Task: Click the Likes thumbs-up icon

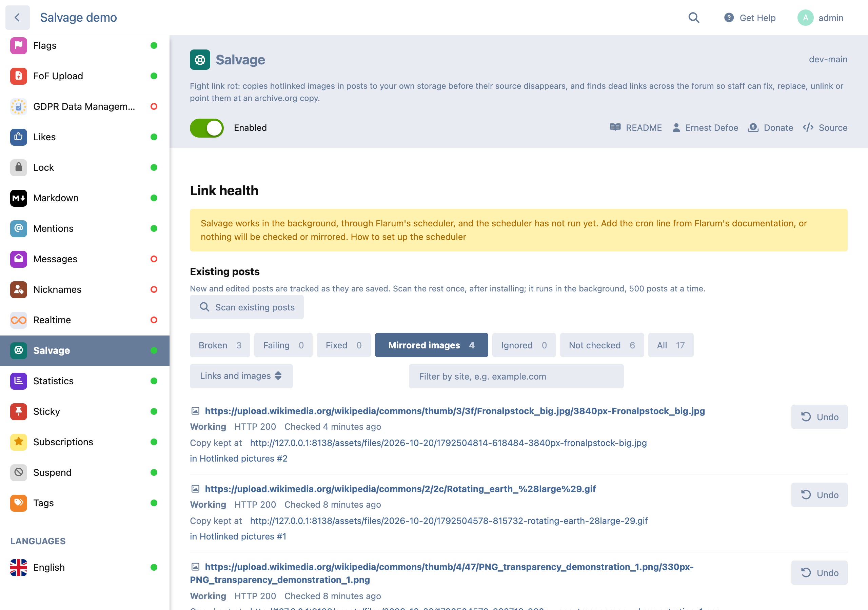Action: pos(19,137)
